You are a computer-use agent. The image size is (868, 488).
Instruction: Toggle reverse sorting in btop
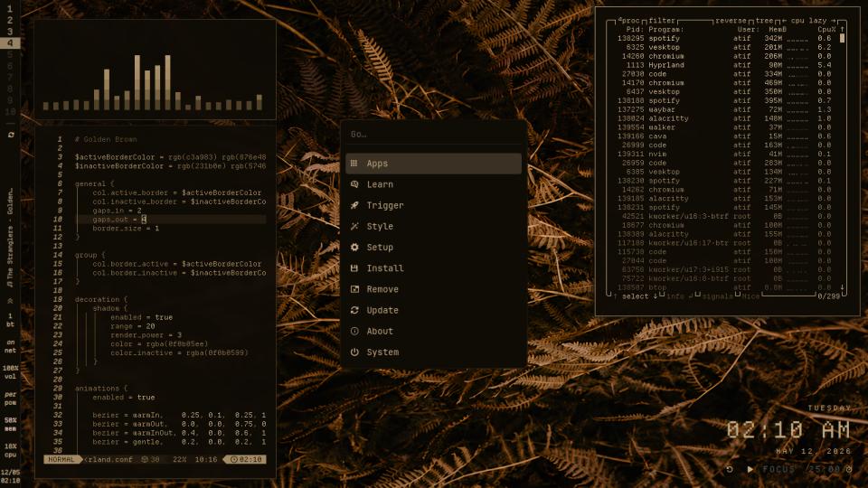point(731,21)
